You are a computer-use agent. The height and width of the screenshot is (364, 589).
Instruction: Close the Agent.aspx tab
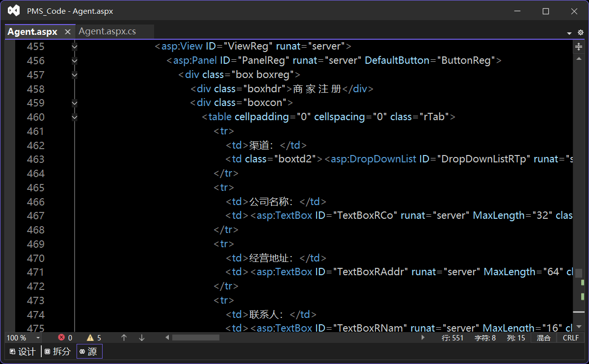68,32
